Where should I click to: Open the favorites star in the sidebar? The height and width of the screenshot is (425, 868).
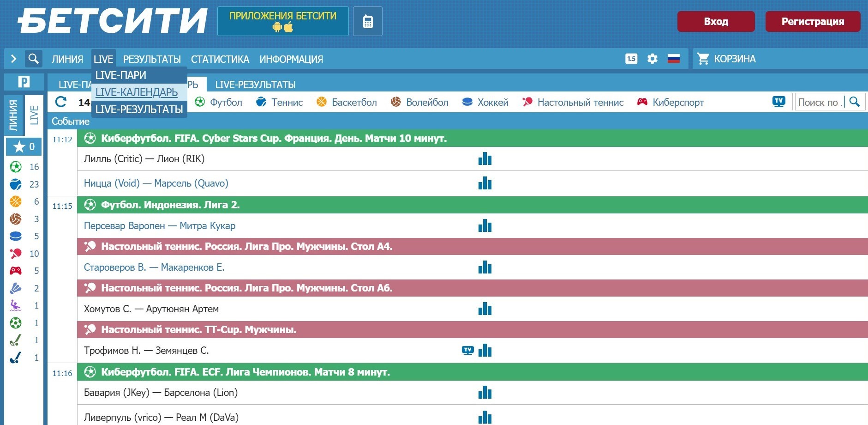19,147
